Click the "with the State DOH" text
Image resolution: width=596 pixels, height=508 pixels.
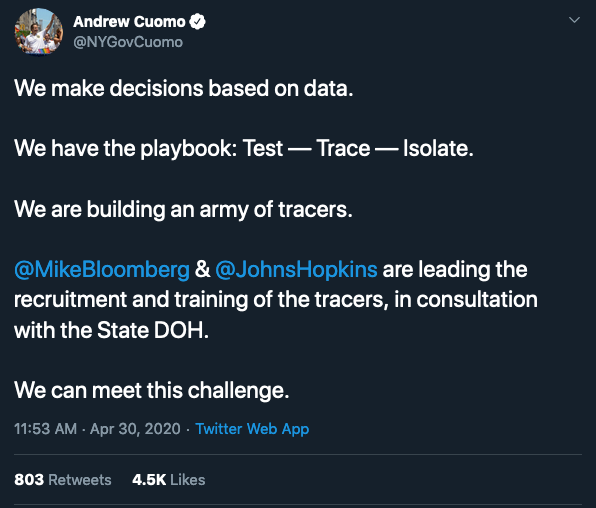click(111, 330)
